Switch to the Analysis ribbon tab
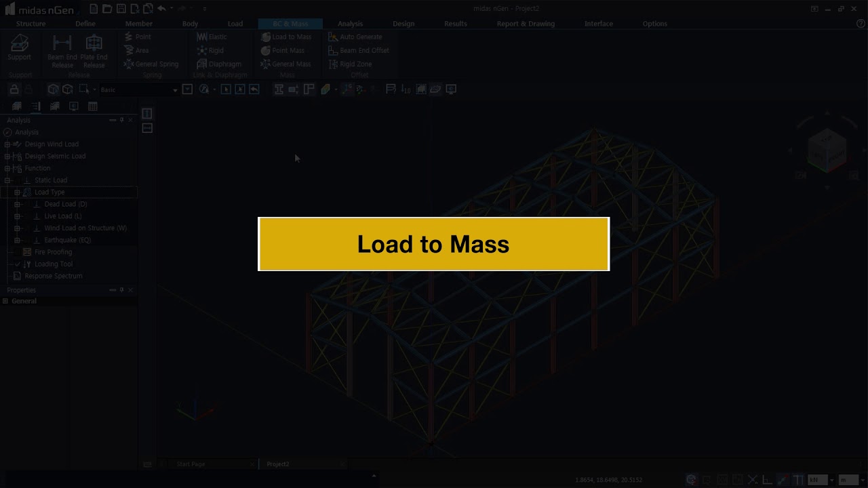Screen dimensions: 868x488 pyautogui.click(x=351, y=24)
